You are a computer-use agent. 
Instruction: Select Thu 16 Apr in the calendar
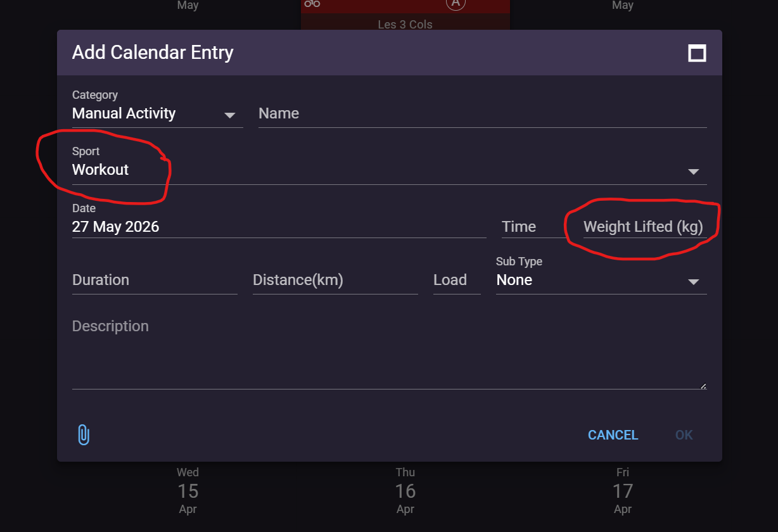pyautogui.click(x=405, y=491)
